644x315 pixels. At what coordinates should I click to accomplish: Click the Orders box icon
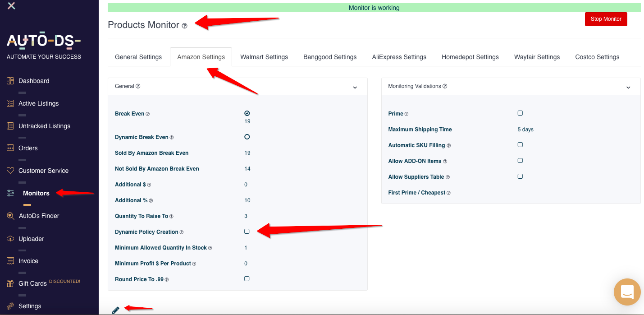pos(10,148)
